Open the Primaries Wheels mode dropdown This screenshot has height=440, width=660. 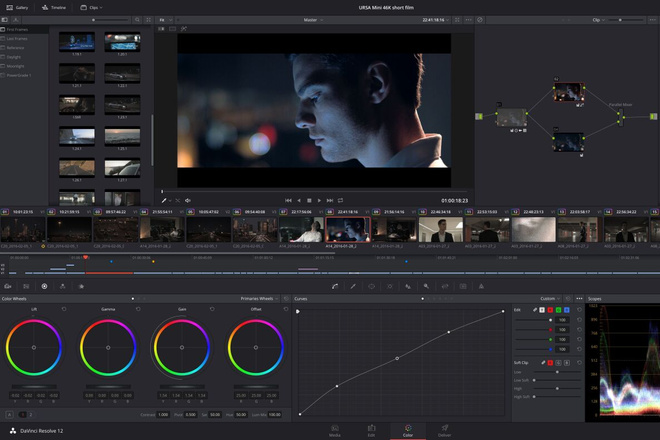click(259, 299)
